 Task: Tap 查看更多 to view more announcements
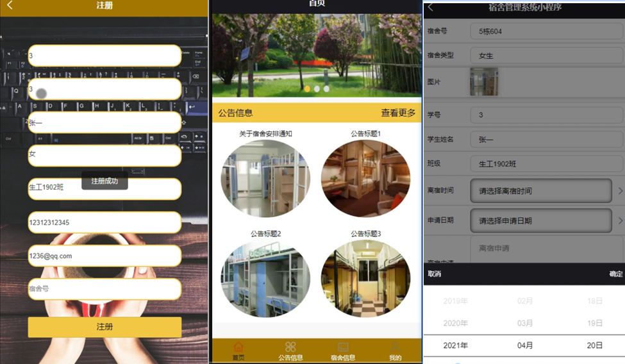[398, 113]
